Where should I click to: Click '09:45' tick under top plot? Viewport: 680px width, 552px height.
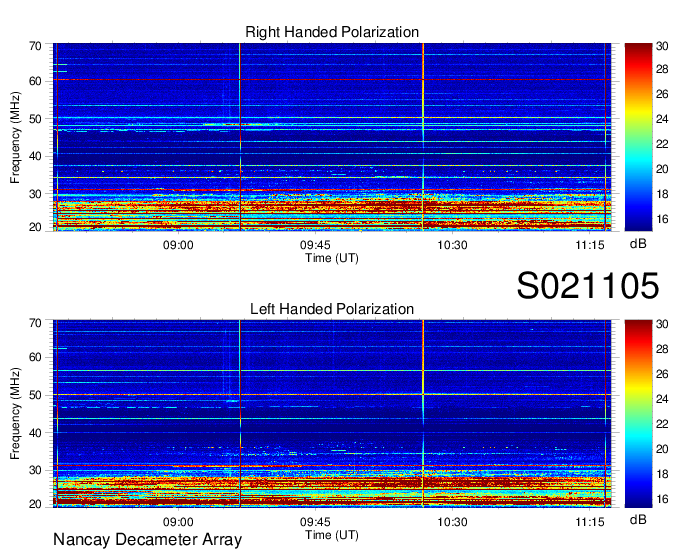[x=315, y=245]
